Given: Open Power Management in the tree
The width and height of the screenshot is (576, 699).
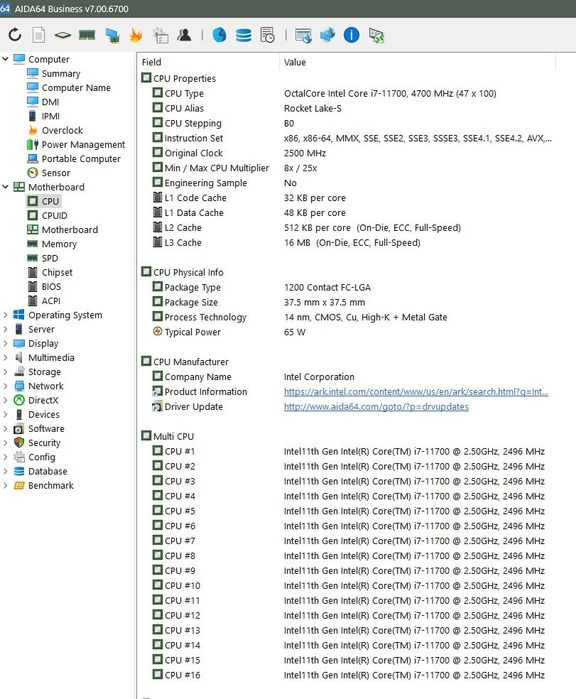Looking at the screenshot, I should pos(76,144).
